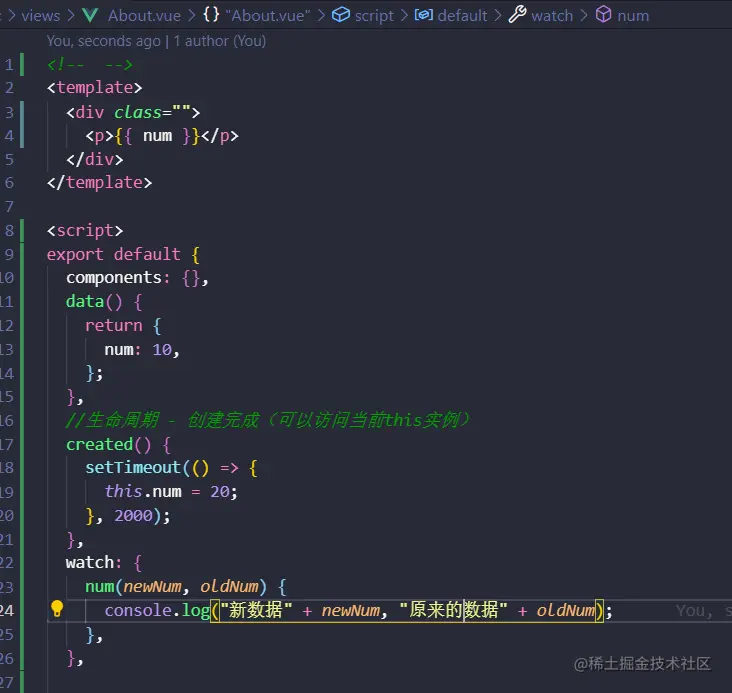Image resolution: width=732 pixels, height=693 pixels.
Task: Click the "watch:" property on line 22
Action: 94,563
